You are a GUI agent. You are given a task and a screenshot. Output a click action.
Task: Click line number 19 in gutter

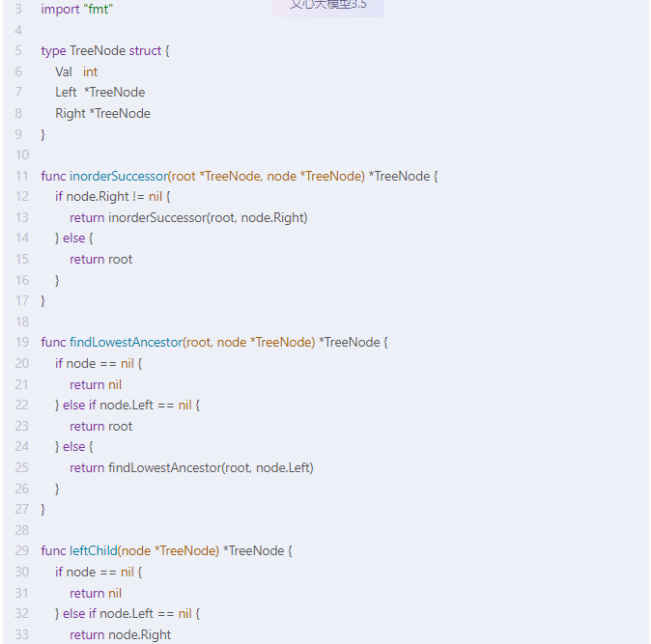pyautogui.click(x=21, y=343)
